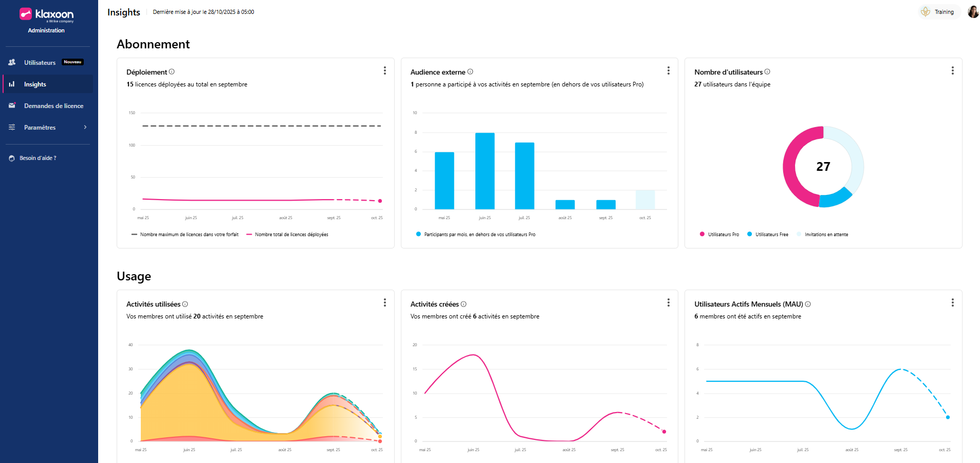Click the Besoin d'aide help link

(x=38, y=158)
